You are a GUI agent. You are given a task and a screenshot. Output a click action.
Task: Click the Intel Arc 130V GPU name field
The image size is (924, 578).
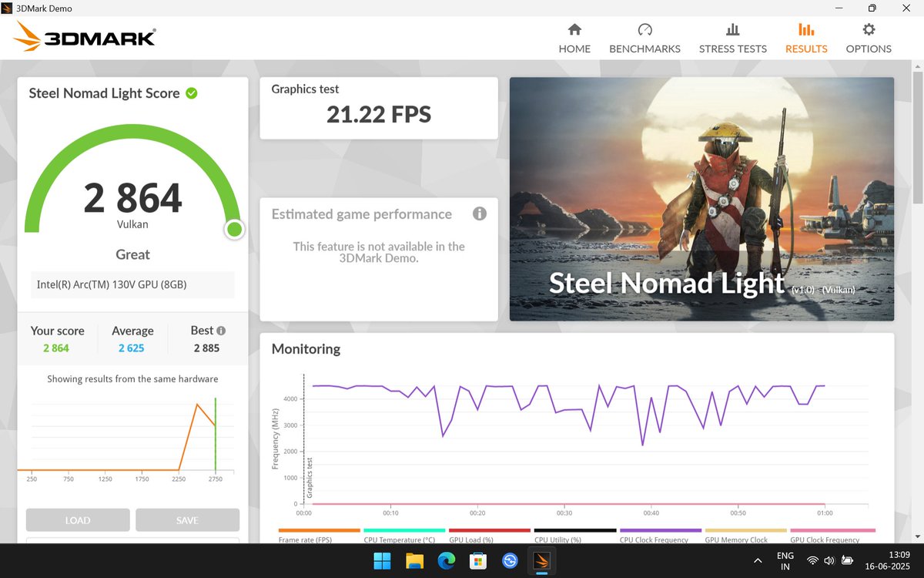(132, 284)
